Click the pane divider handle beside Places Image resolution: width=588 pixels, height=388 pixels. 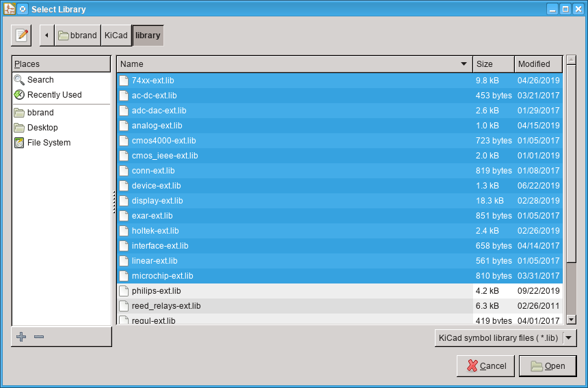tap(114, 202)
